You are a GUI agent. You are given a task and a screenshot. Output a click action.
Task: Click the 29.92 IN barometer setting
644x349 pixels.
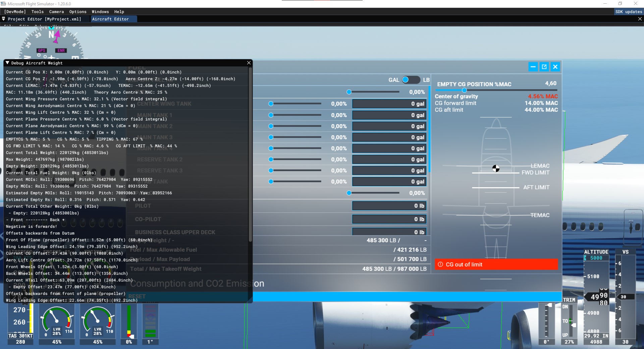[x=596, y=336]
